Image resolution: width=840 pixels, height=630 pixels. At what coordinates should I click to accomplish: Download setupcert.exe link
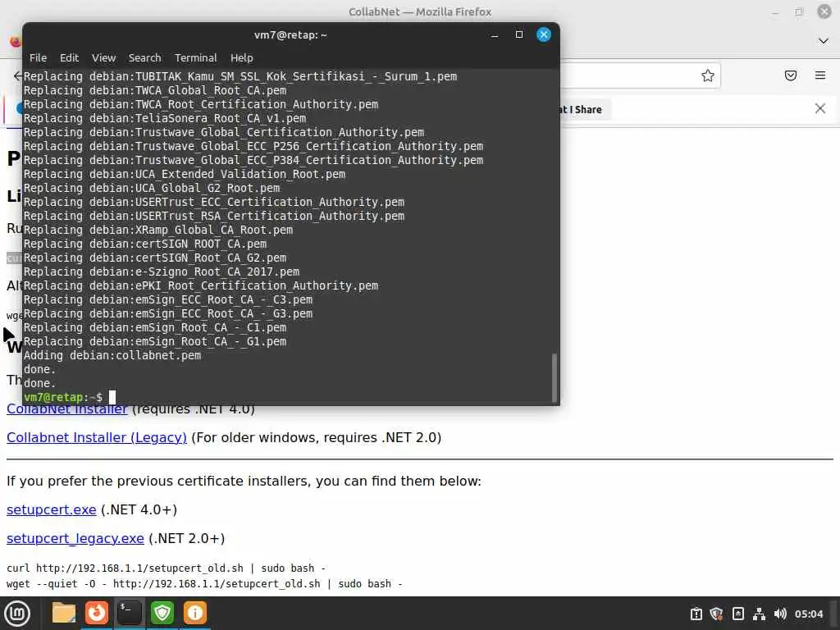click(x=52, y=509)
